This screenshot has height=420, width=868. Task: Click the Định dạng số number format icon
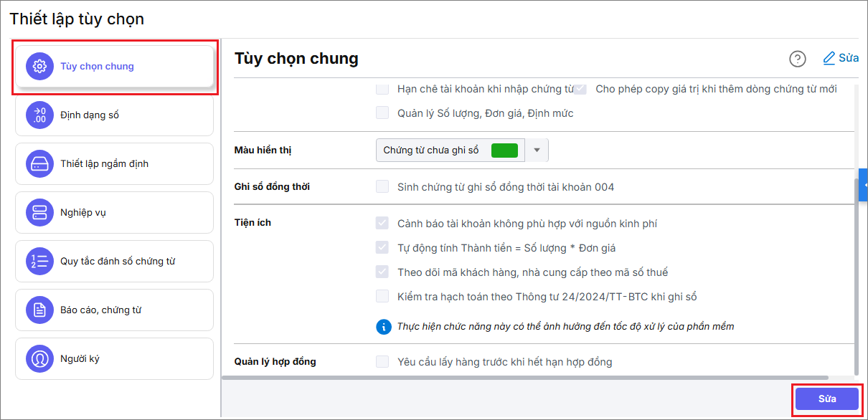pos(40,115)
